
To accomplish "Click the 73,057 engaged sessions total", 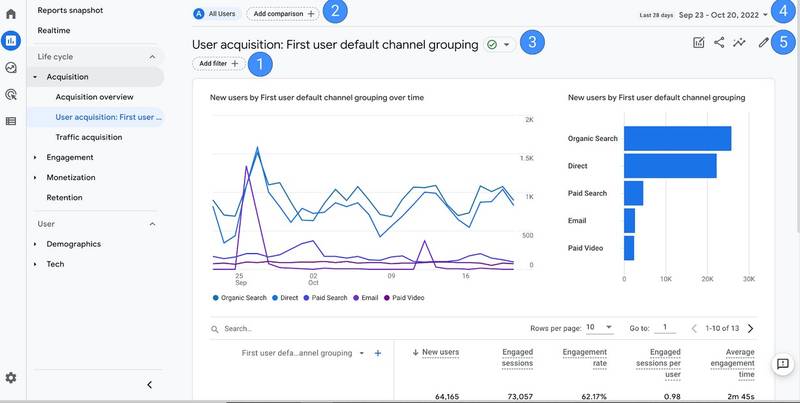I will pyautogui.click(x=520, y=397).
